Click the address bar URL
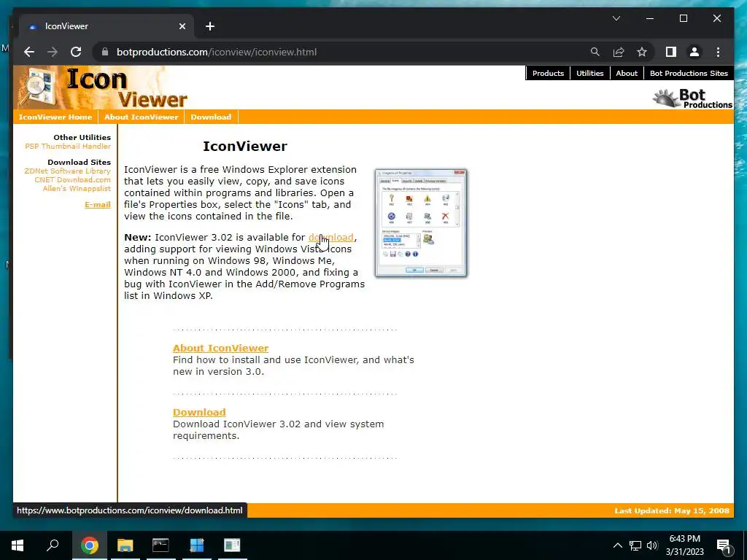 pyautogui.click(x=217, y=52)
